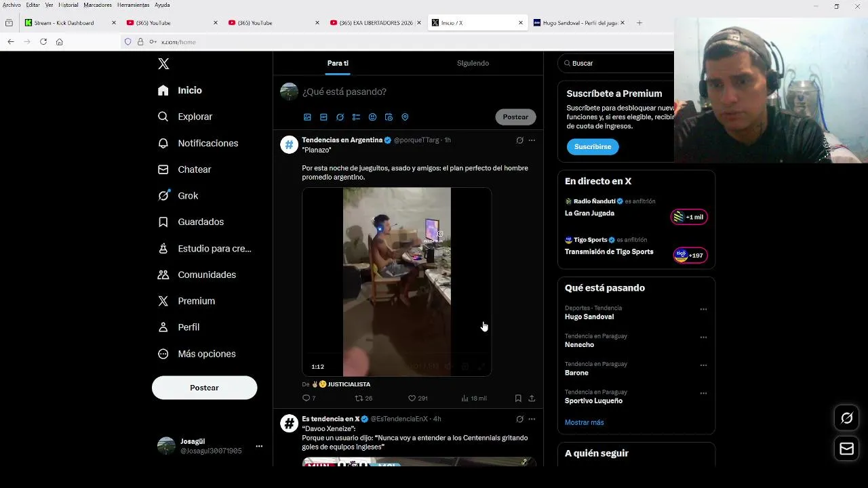The width and height of the screenshot is (868, 488).
Task: Like the Tendencias en Argentina post
Action: [418, 399]
